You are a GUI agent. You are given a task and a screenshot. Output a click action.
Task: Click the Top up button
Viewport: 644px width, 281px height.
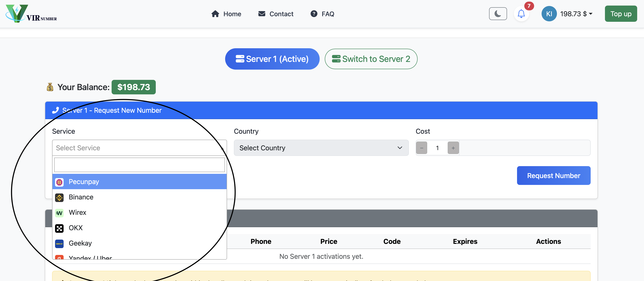tap(621, 14)
